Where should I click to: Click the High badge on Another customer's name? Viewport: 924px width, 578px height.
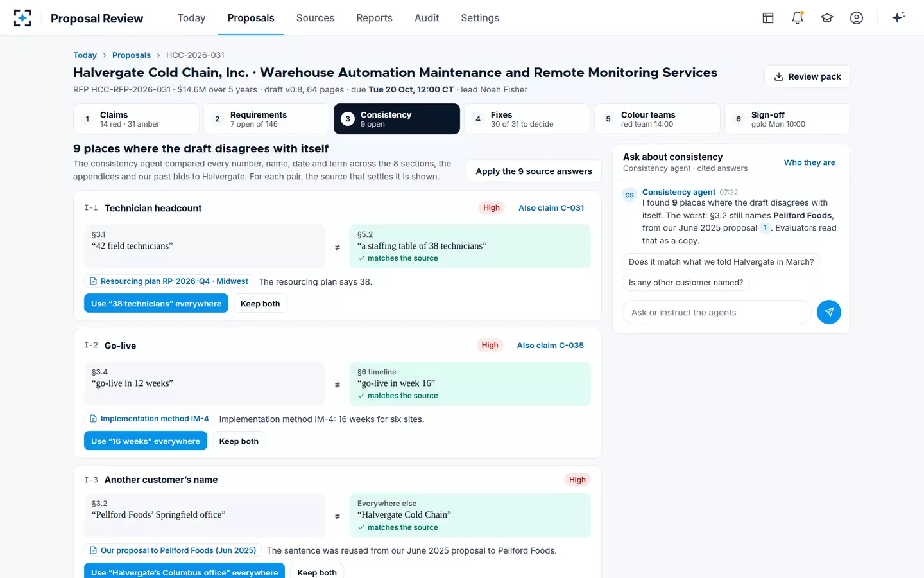pyautogui.click(x=577, y=480)
